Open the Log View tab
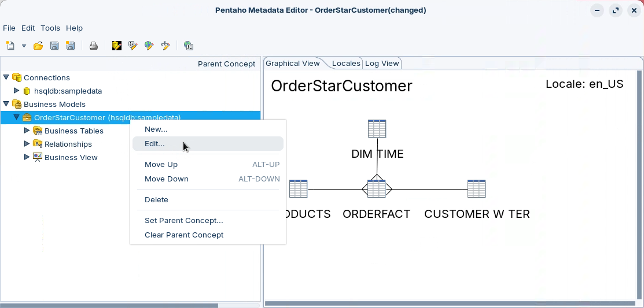The width and height of the screenshot is (644, 308). [x=382, y=64]
